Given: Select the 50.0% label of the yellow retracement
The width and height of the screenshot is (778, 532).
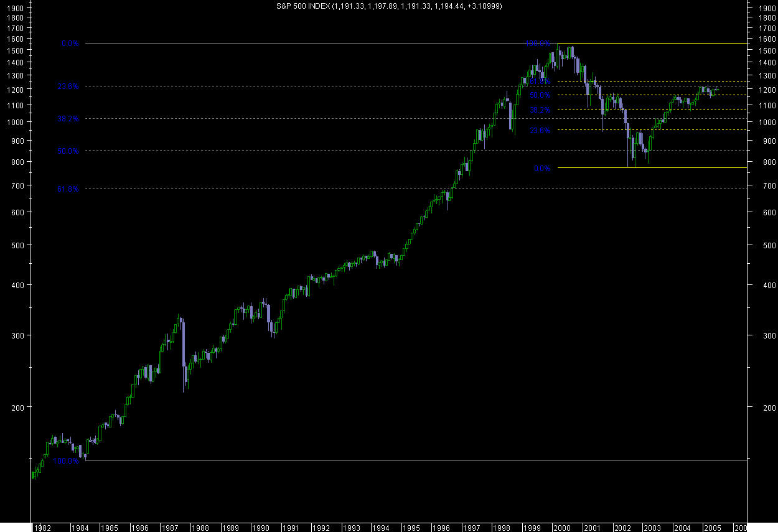Looking at the screenshot, I should pos(540,95).
